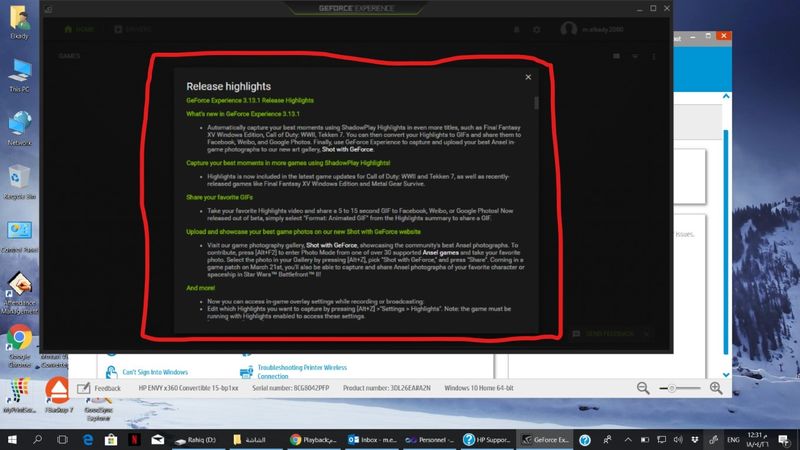Click HP Support scroll up arrow
Screen dimensions: 800x450
pos(726,96)
